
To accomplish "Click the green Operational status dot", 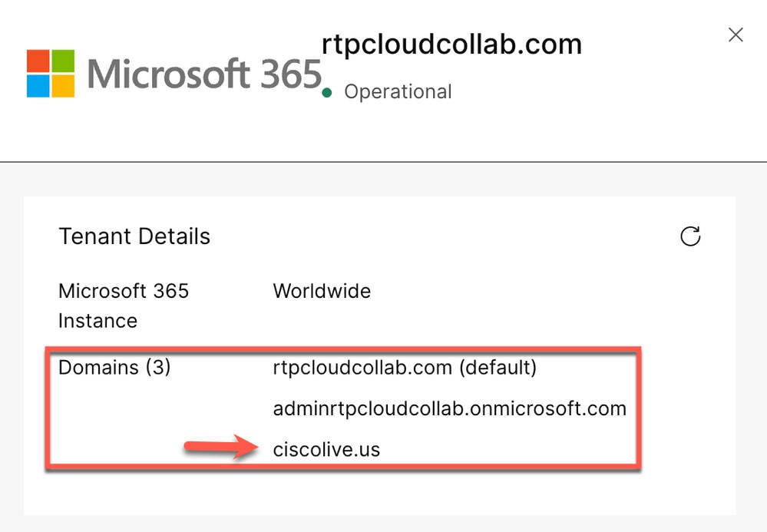I will point(327,92).
